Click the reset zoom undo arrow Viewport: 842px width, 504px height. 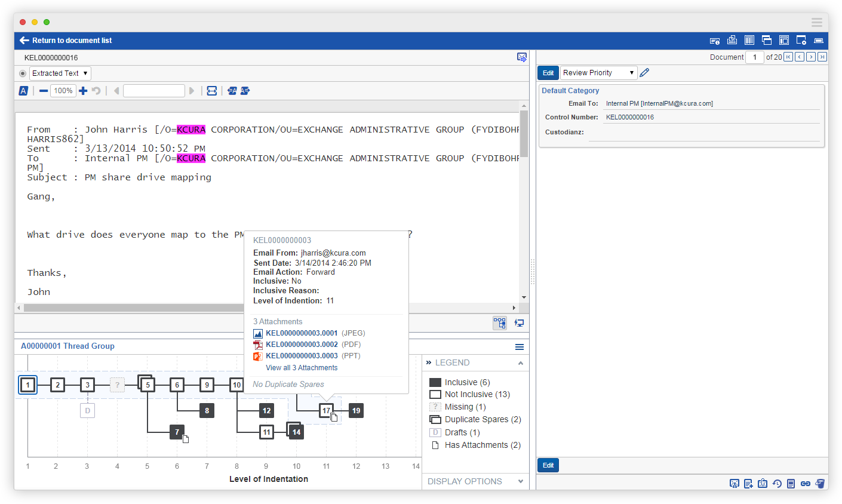click(96, 91)
